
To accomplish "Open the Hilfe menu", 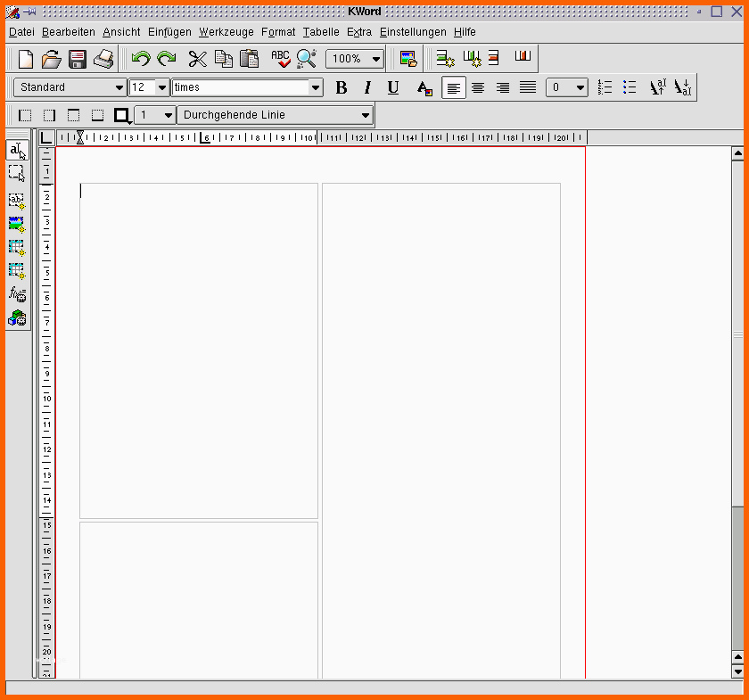I will pos(465,32).
